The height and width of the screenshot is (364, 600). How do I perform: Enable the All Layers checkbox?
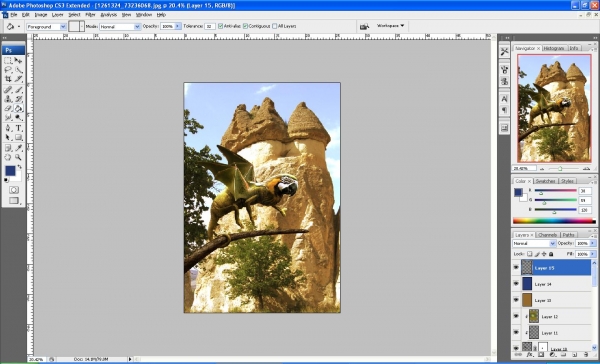click(x=274, y=26)
